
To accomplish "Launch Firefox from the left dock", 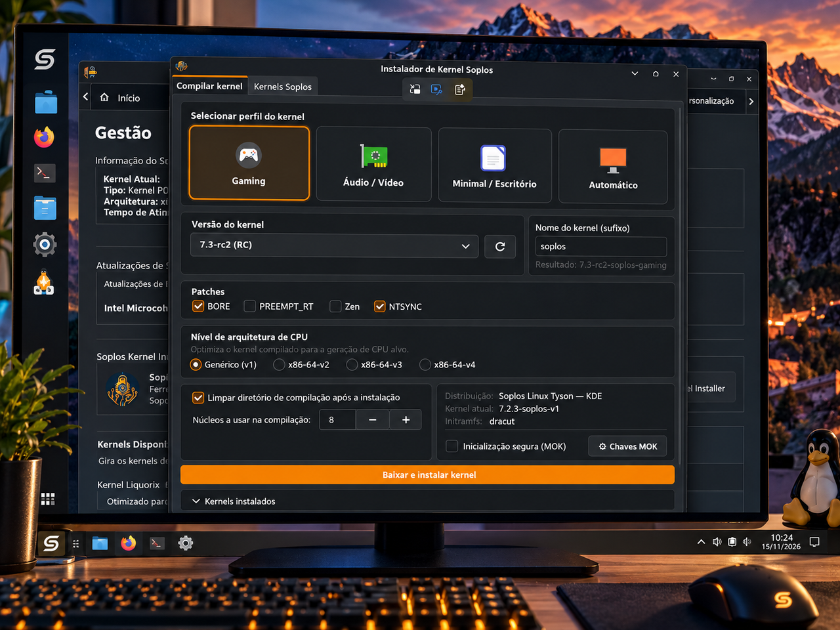I will [45, 137].
